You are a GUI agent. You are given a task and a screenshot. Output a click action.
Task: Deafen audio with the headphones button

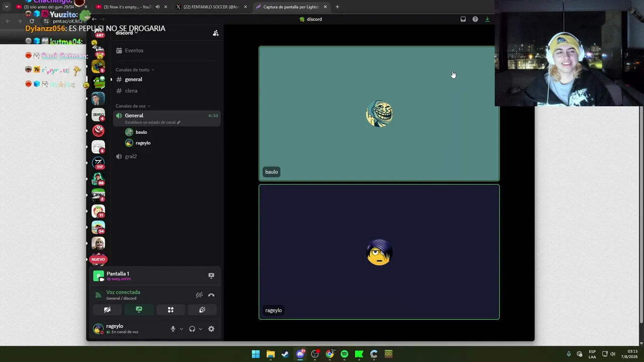[192, 329]
